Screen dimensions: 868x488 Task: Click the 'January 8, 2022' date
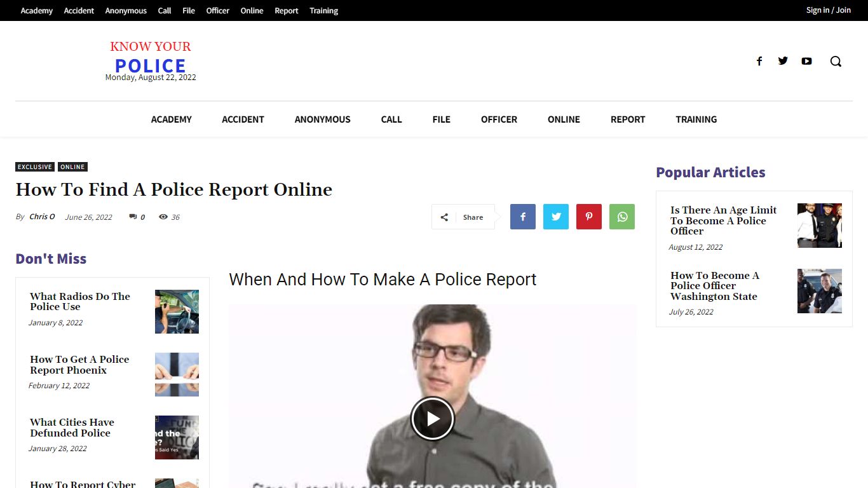click(x=55, y=323)
